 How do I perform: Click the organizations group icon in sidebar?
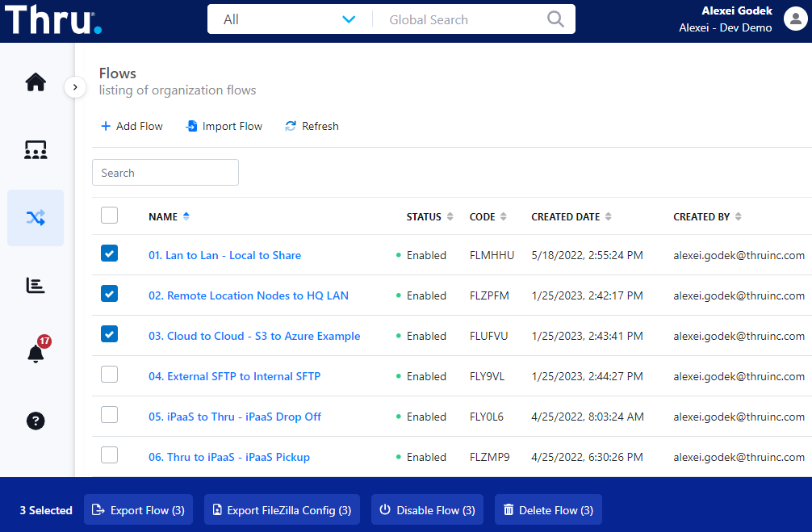[36, 149]
